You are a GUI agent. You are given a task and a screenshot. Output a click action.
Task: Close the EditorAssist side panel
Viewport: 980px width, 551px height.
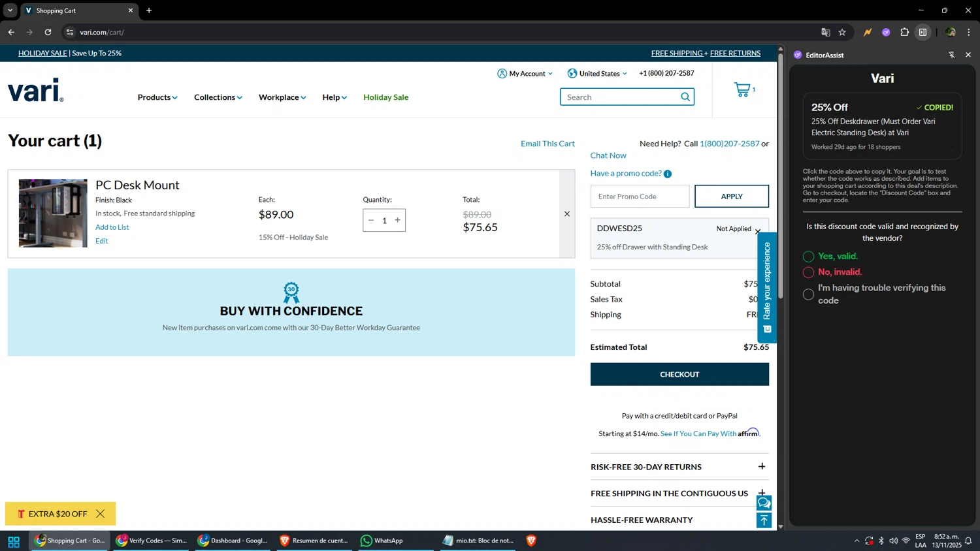click(968, 55)
